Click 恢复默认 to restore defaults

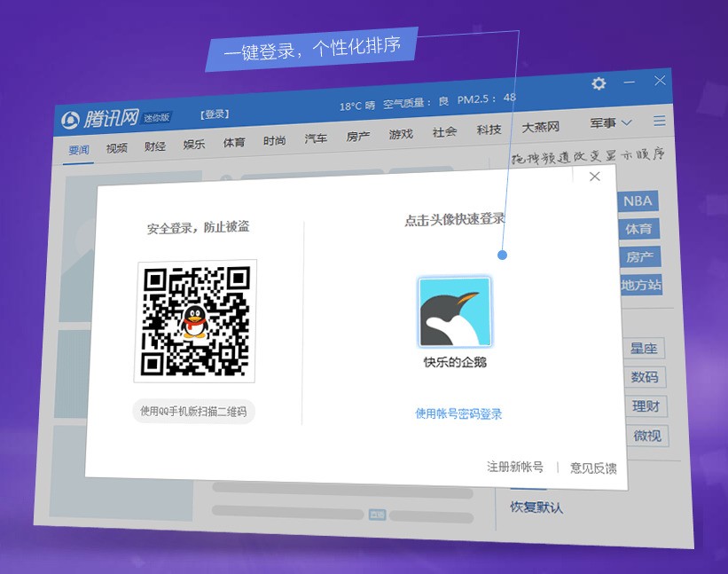click(x=536, y=507)
